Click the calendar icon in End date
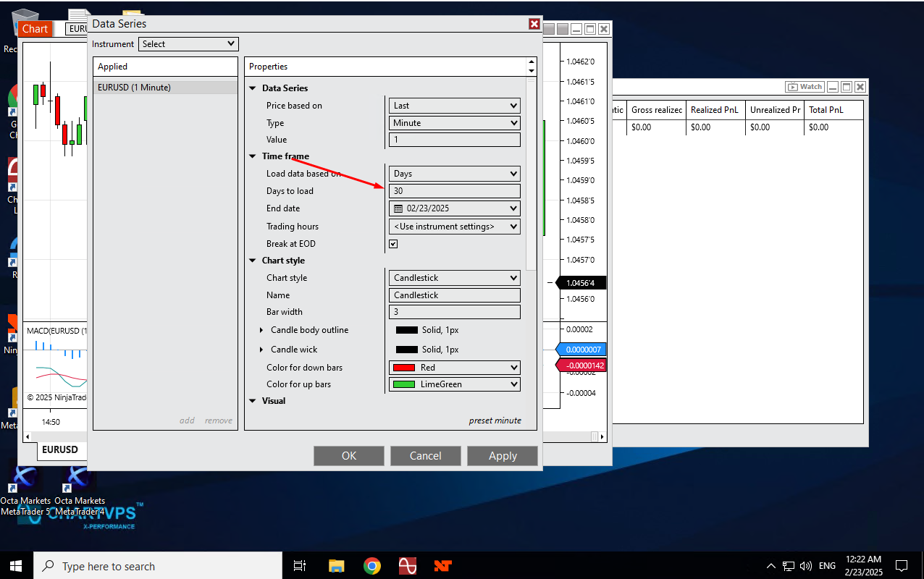Viewport: 924px width, 579px height. pos(398,208)
